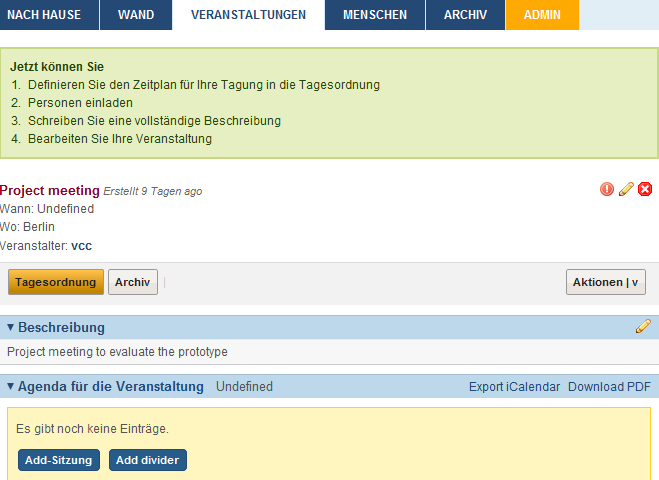659x480 pixels.
Task: Click the Export iCalendar link
Action: [514, 387]
